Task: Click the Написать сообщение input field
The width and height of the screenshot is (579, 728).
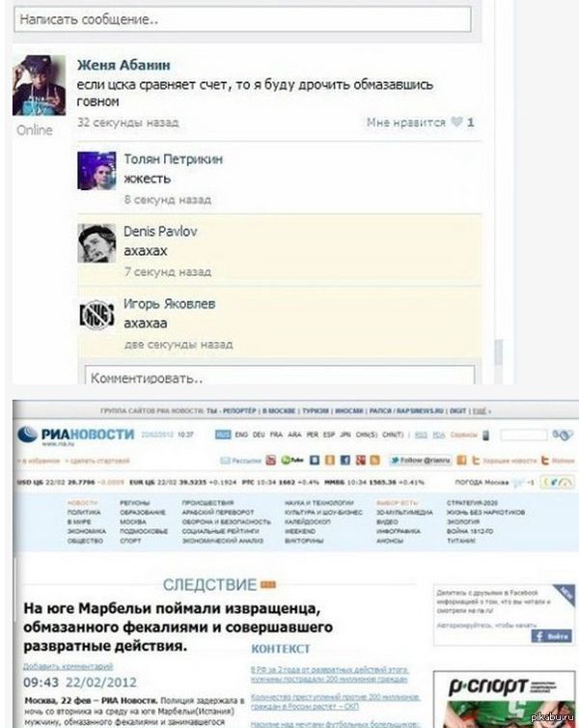Action: (242, 19)
